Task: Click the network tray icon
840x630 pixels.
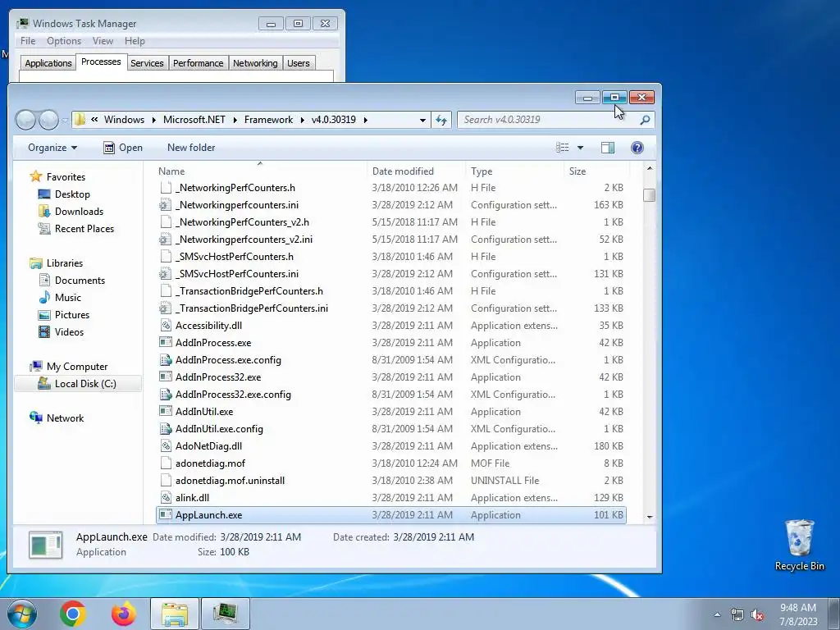Action: point(737,615)
